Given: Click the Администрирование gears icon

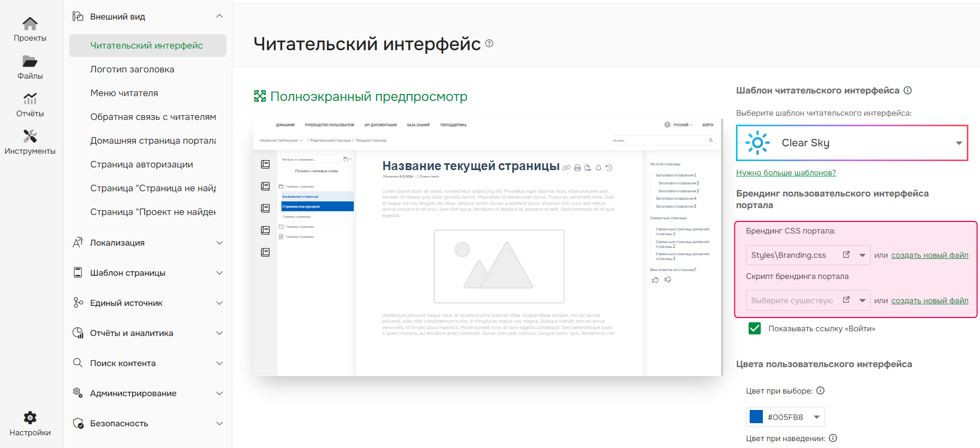Looking at the screenshot, I should (x=78, y=393).
